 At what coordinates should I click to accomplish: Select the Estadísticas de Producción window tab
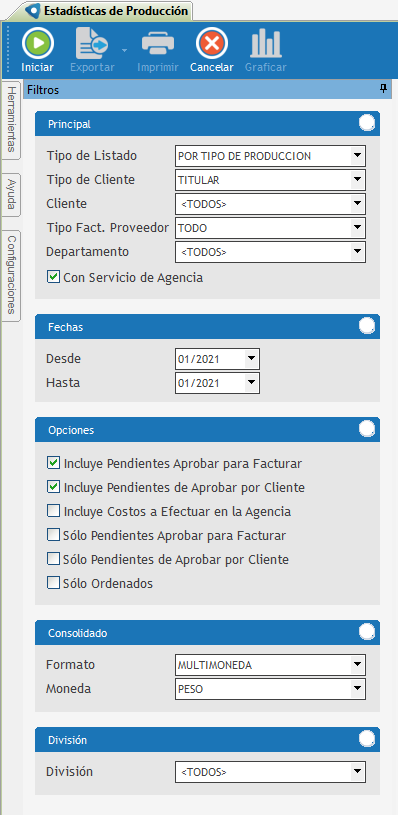click(x=108, y=11)
